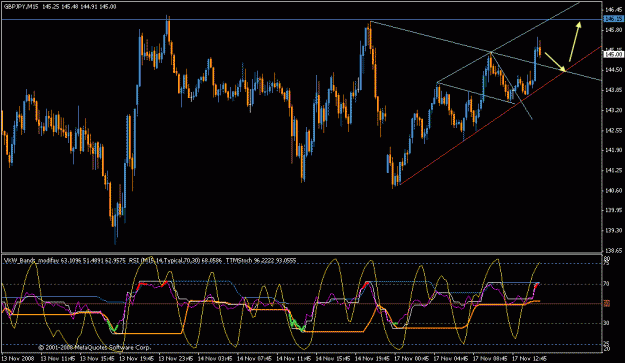Screen dimensions: 625x363
Task: Click the 139.95 price axis label
Action: click(613, 210)
